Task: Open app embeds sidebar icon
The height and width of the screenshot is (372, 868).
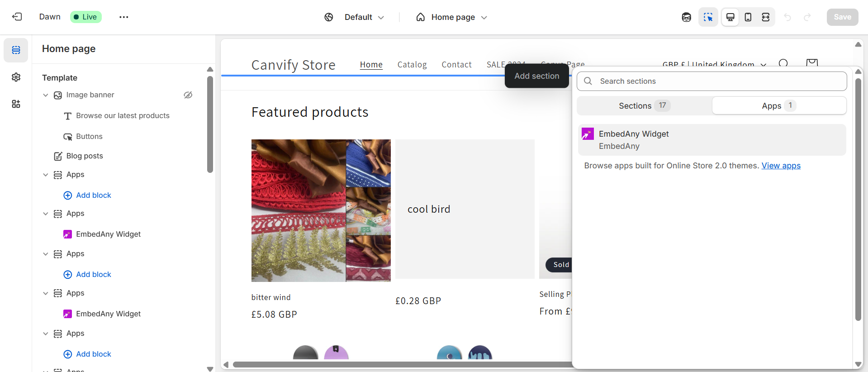Action: click(x=16, y=104)
